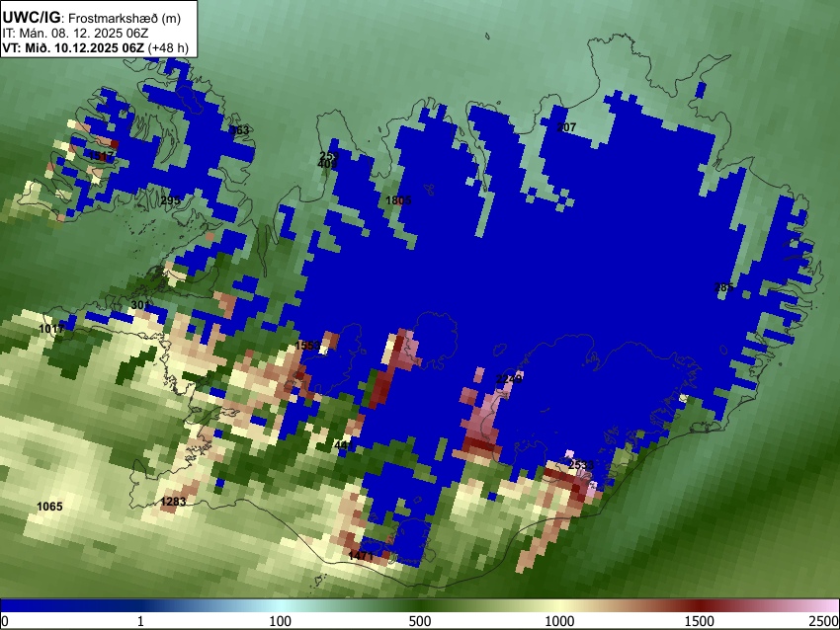The width and height of the screenshot is (840, 630).
Task: Click the color scale tick label 1500
Action: [x=700, y=621]
